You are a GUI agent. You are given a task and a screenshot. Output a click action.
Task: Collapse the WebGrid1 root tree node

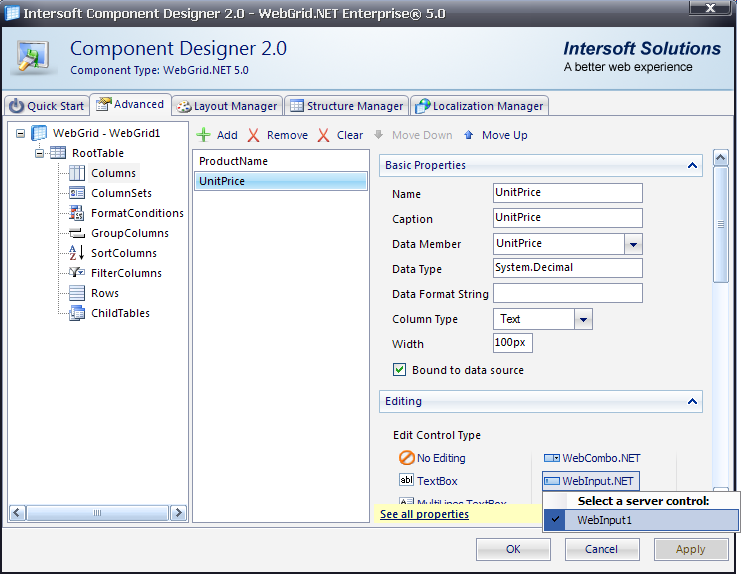pos(21,133)
